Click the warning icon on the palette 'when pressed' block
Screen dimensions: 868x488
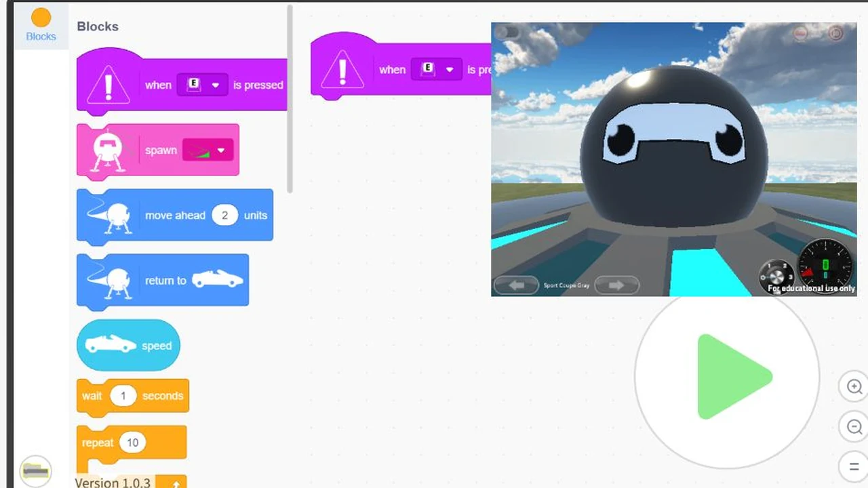108,85
